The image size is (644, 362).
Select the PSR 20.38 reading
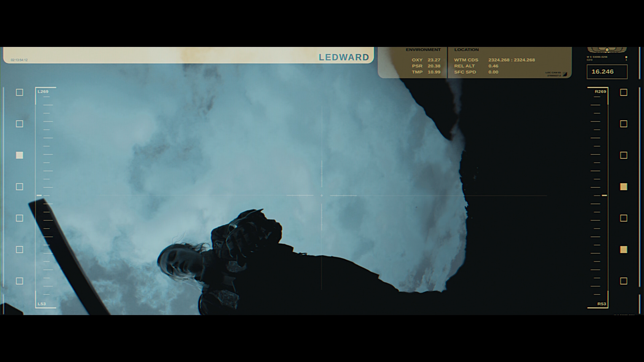click(426, 66)
